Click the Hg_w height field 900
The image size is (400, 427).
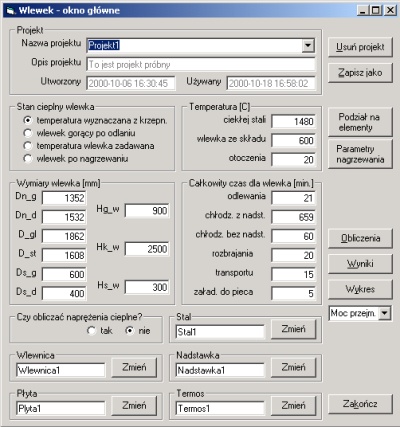147,211
